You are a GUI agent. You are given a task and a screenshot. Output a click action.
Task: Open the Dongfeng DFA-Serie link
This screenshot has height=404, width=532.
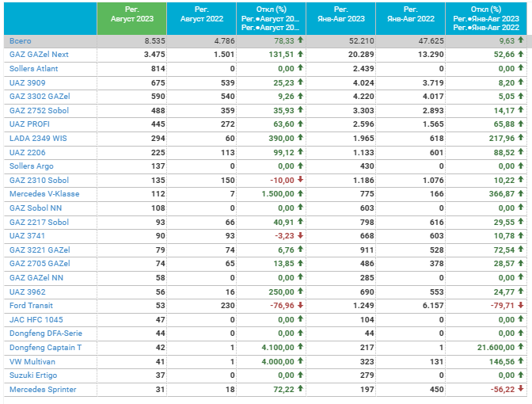[46, 333]
